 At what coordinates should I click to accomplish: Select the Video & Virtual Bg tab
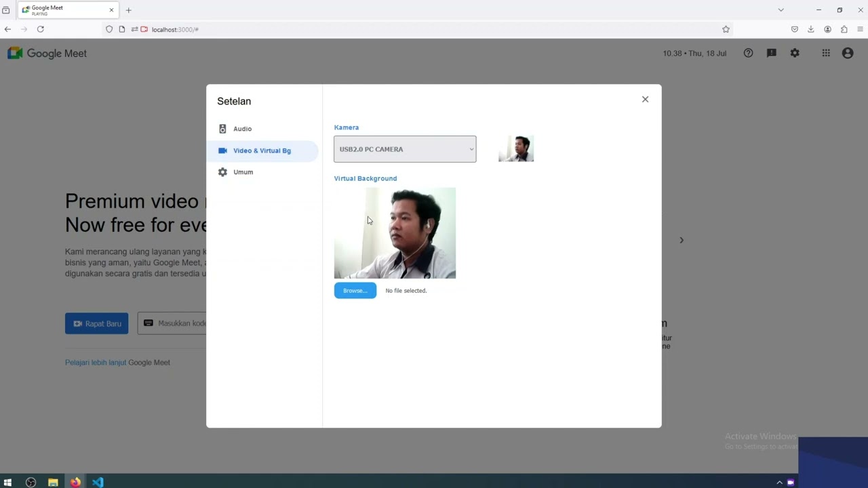coord(262,150)
